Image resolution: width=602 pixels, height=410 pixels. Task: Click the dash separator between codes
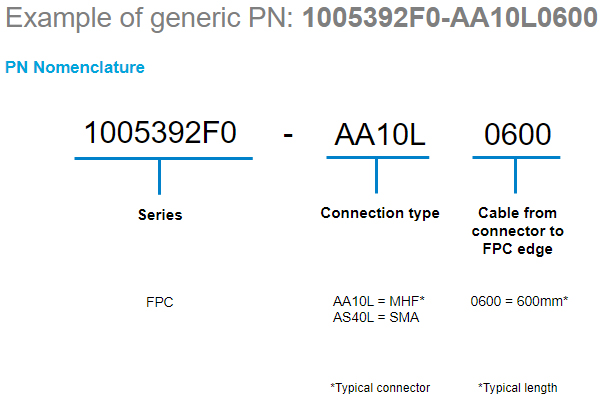288,135
